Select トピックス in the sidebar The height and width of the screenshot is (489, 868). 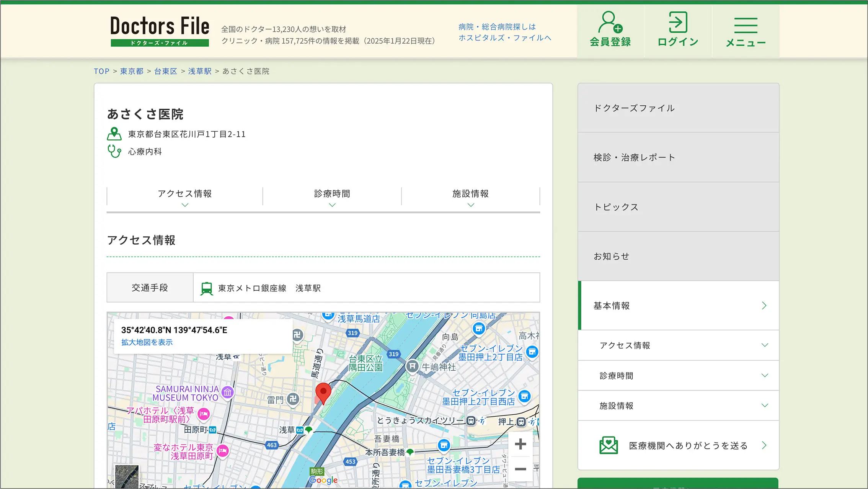(x=616, y=207)
